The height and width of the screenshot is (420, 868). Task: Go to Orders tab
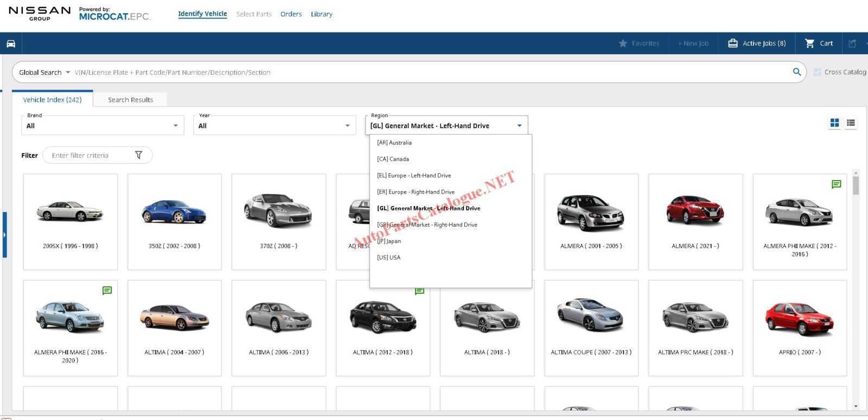291,14
